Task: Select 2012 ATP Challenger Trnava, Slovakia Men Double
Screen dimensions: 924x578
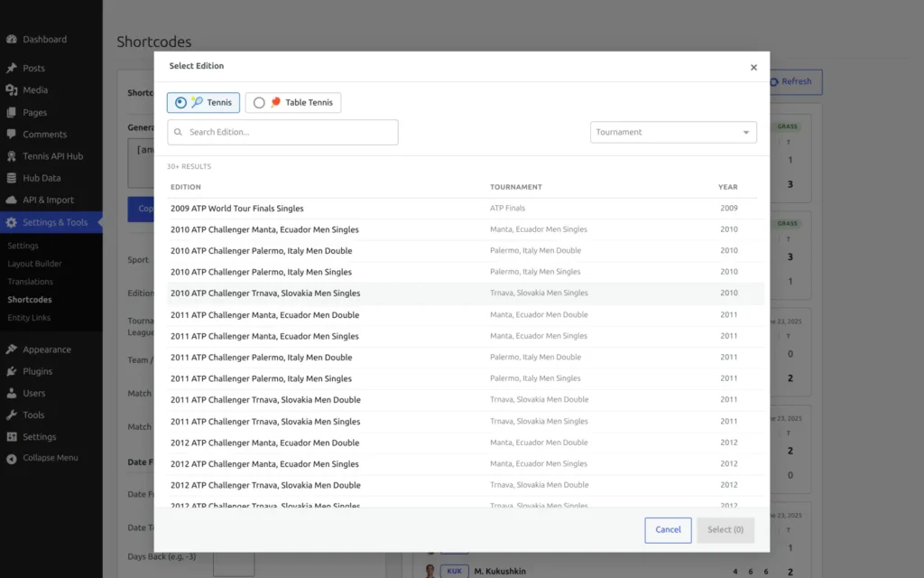Action: pyautogui.click(x=466, y=485)
